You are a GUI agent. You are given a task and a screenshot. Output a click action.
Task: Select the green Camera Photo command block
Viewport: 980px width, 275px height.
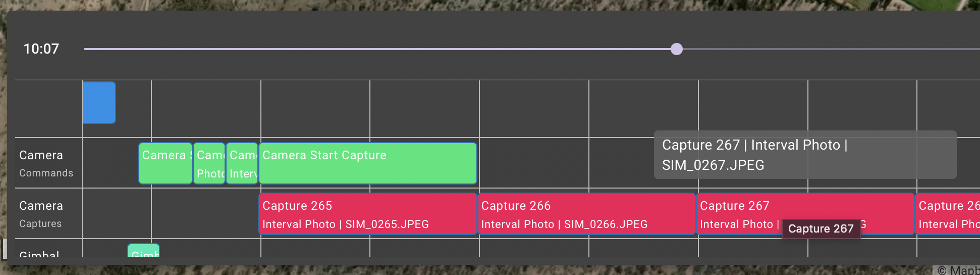pos(209,163)
